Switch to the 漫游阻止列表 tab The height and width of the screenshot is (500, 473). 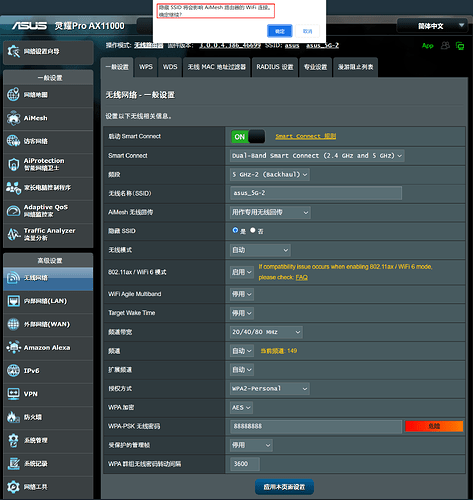click(355, 67)
